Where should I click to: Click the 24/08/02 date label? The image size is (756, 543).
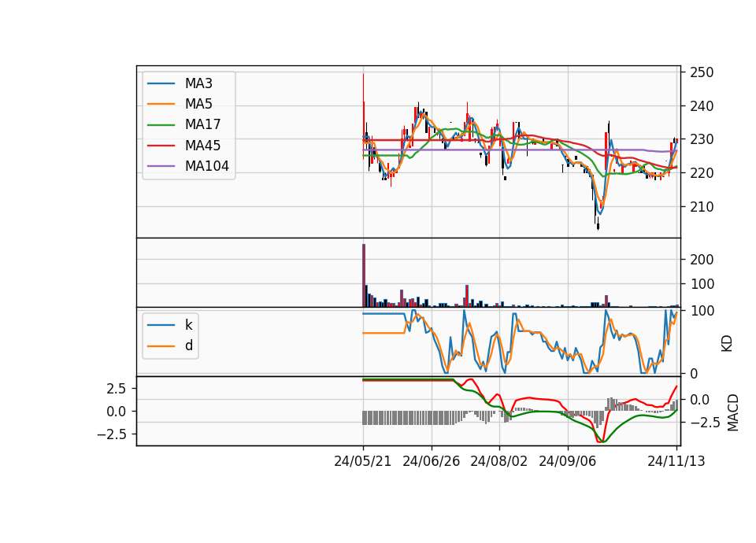click(x=499, y=462)
